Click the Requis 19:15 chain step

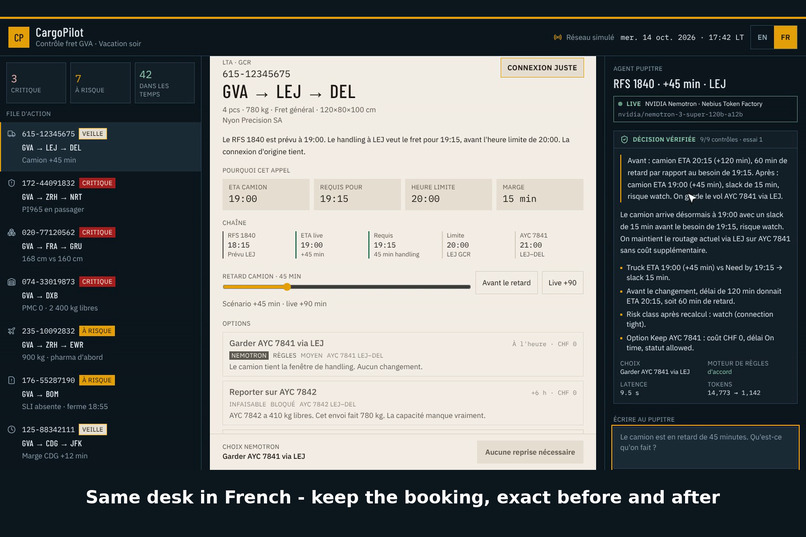(403, 245)
